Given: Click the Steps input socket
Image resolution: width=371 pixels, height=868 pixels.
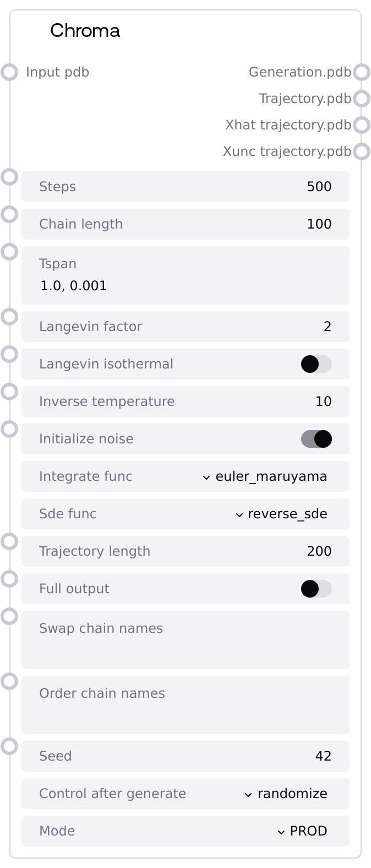Looking at the screenshot, I should (x=9, y=177).
